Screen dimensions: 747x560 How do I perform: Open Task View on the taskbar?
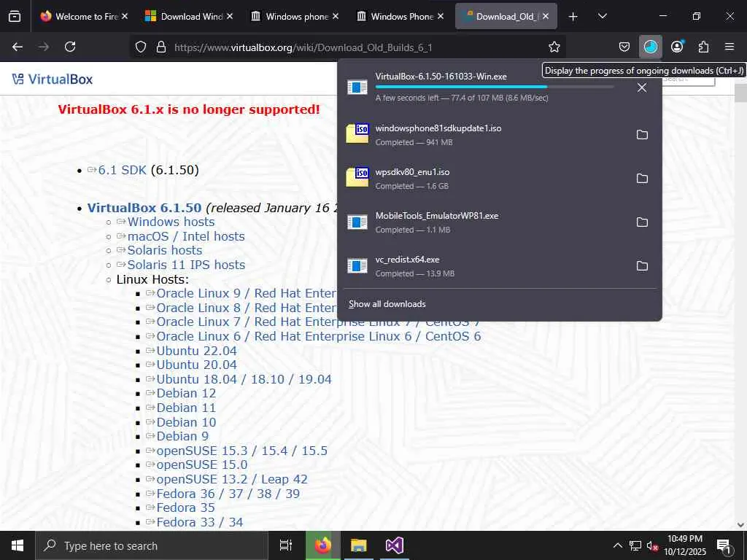click(x=286, y=545)
